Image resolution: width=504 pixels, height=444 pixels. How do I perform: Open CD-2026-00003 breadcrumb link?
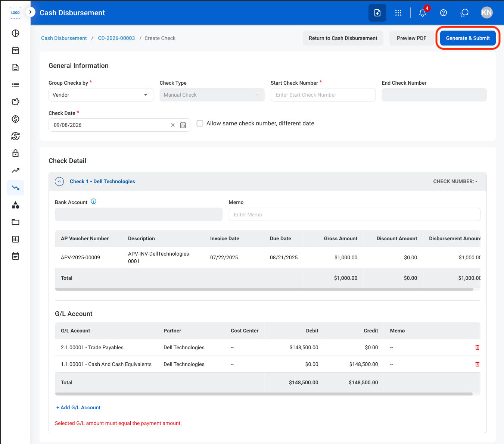[116, 38]
